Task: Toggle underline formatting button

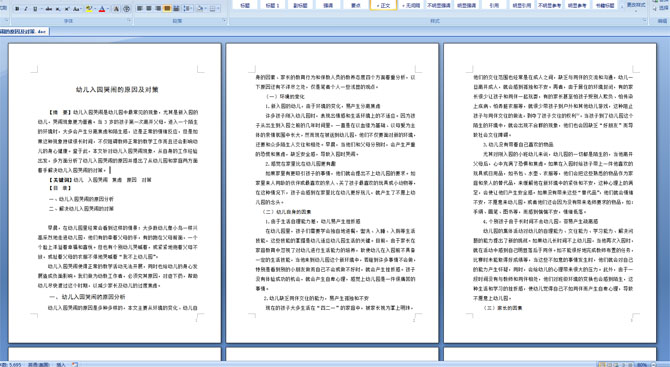Action: click(35, 9)
